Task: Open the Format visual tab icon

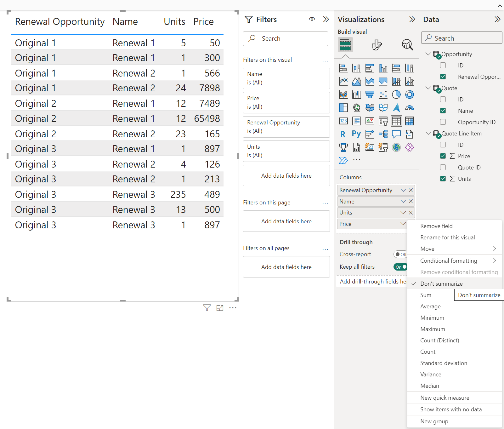Action: click(x=377, y=45)
